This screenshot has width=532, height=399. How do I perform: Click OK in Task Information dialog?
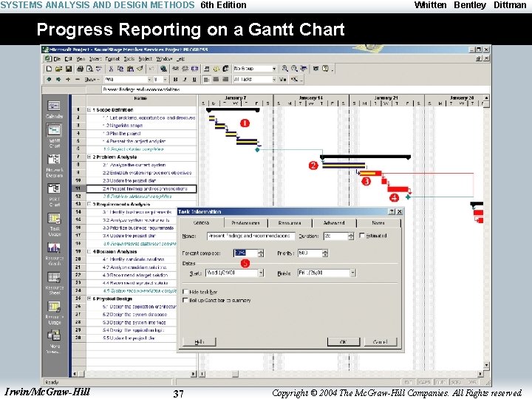344,341
